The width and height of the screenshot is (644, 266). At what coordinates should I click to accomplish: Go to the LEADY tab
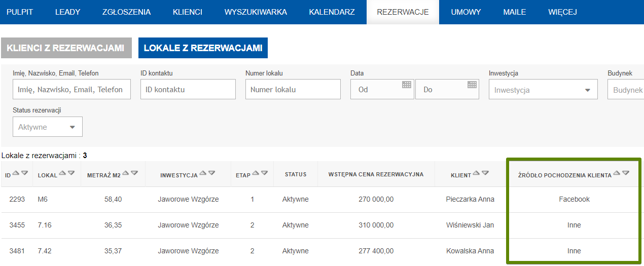coord(68,12)
